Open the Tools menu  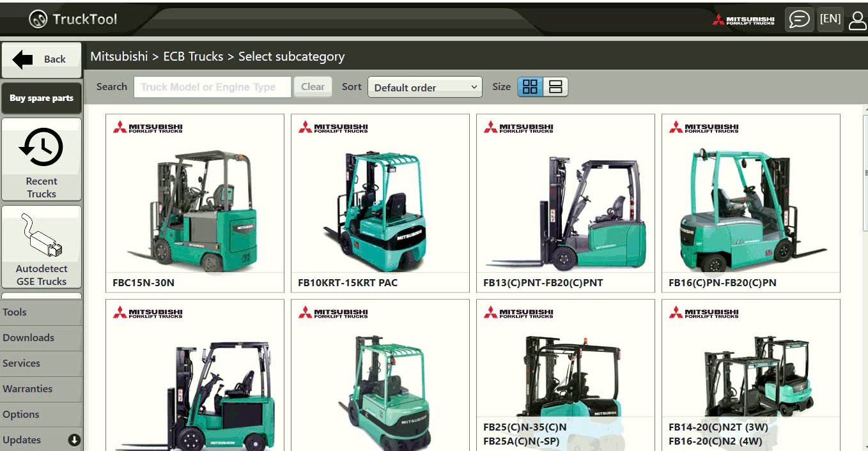point(42,312)
